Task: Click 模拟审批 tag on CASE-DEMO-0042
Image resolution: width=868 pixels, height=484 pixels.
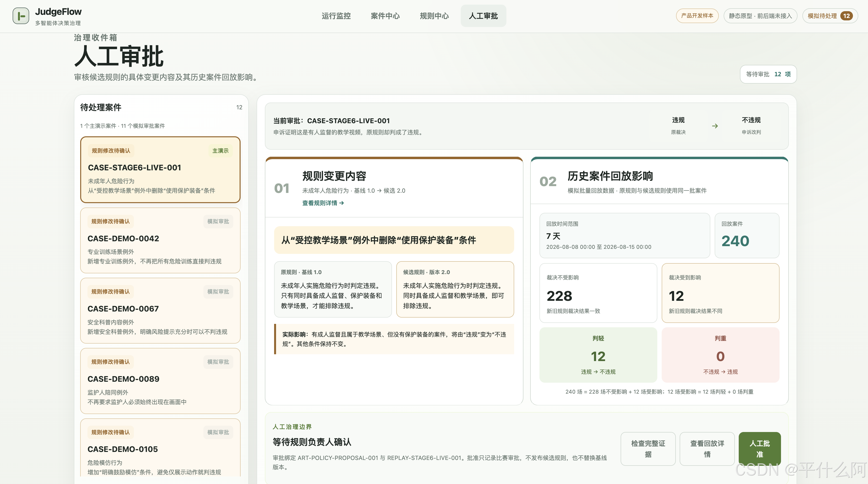Action: tap(218, 221)
